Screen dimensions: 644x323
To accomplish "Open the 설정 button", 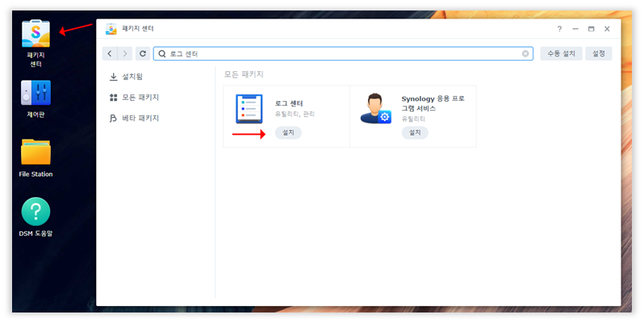I will [599, 53].
